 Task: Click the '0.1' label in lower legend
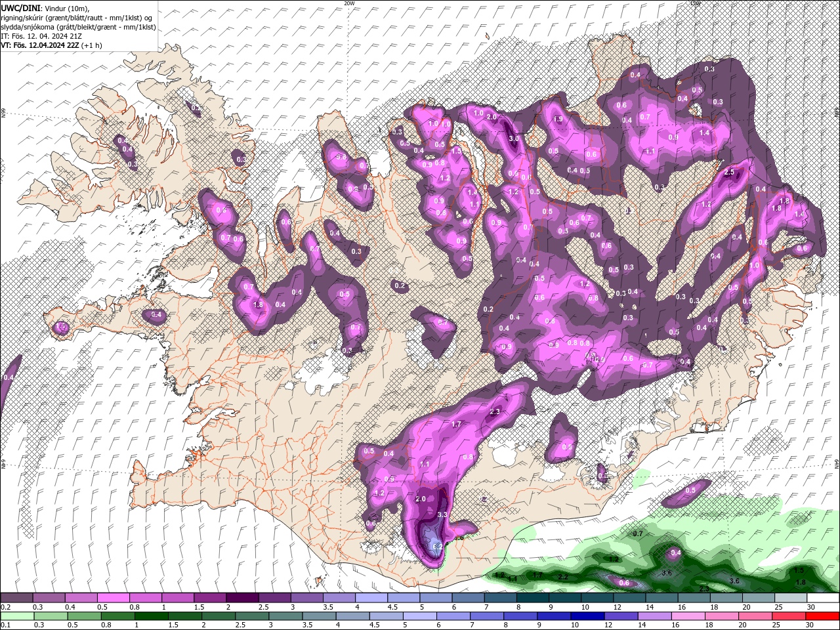coord(5,625)
